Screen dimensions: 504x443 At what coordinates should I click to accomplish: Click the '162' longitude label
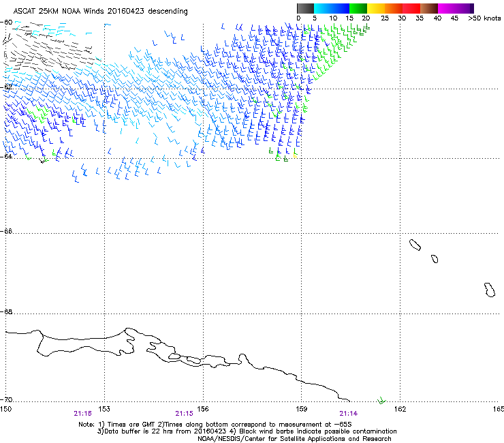[x=400, y=409]
